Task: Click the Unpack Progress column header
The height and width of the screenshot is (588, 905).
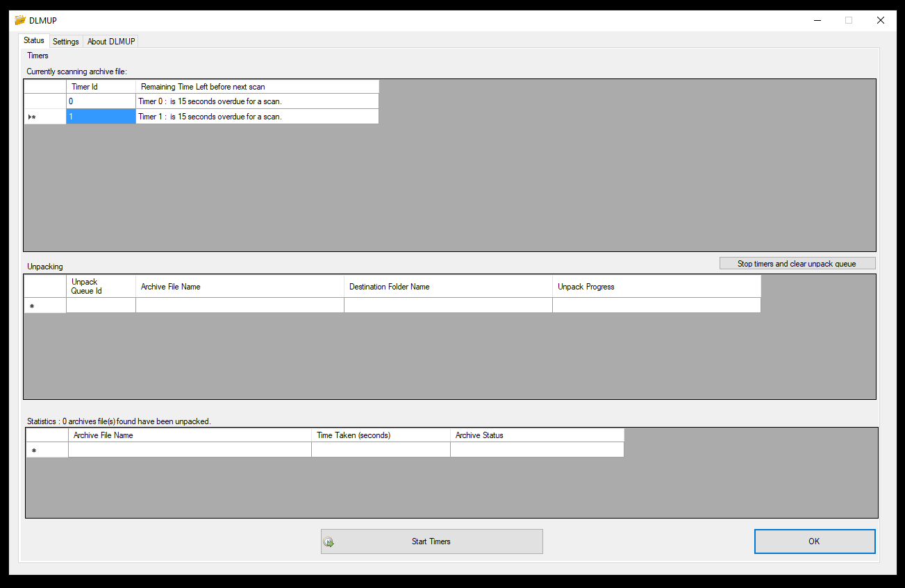Action: point(656,287)
